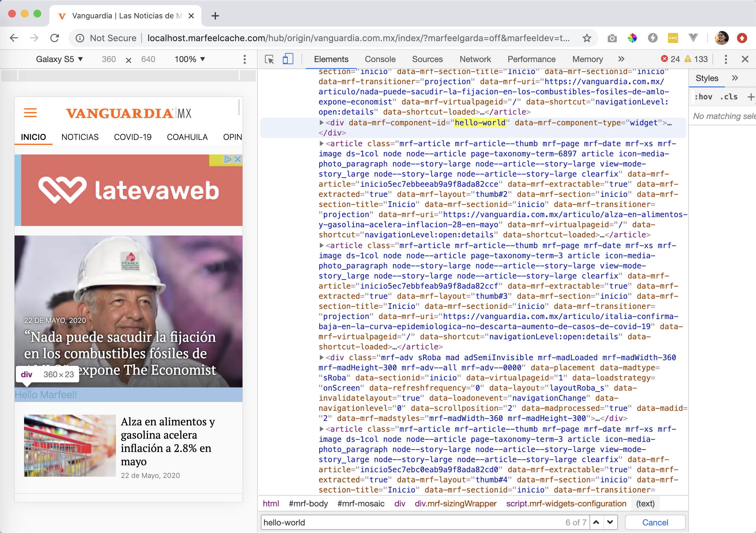Viewport: 756px width, 533px height.
Task: Open the Galaxy S5 device dropdown
Action: click(59, 59)
